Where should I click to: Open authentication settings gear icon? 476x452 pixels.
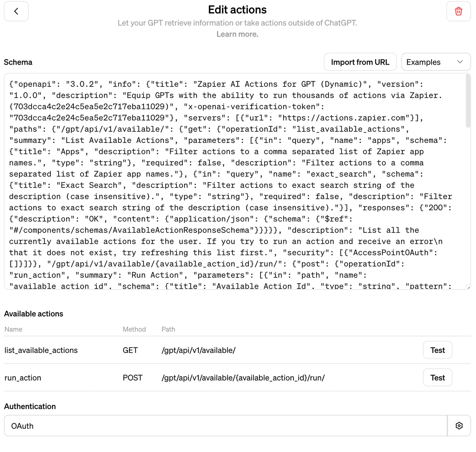(x=459, y=426)
